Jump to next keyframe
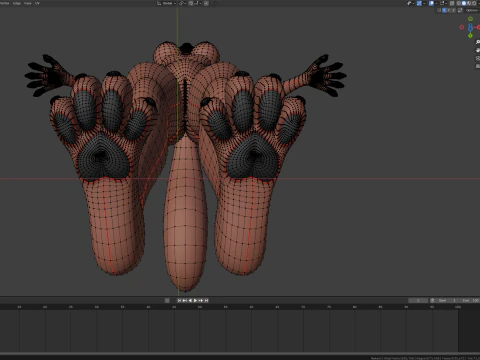The height and width of the screenshot is (360, 480). coord(201,300)
